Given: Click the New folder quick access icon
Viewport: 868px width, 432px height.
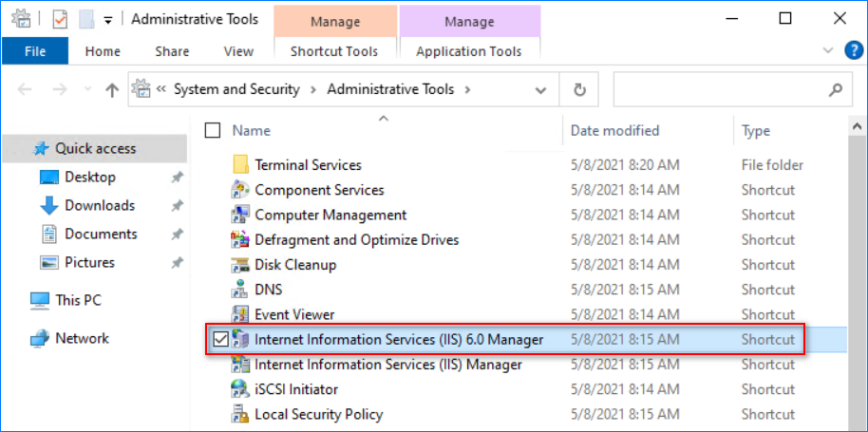Looking at the screenshot, I should 86,19.
